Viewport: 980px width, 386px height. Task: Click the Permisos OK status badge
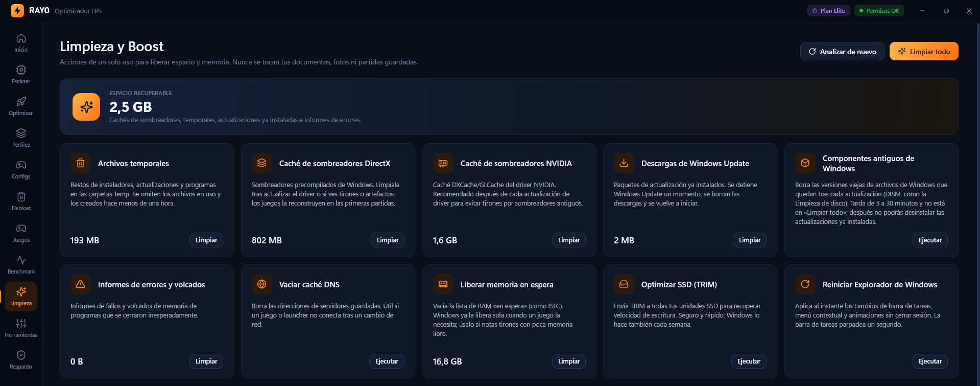879,11
